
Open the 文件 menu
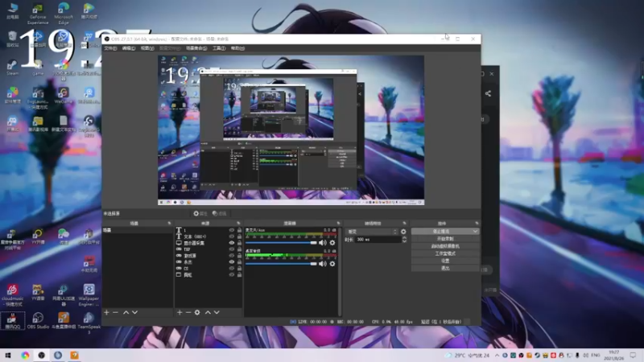(x=109, y=48)
